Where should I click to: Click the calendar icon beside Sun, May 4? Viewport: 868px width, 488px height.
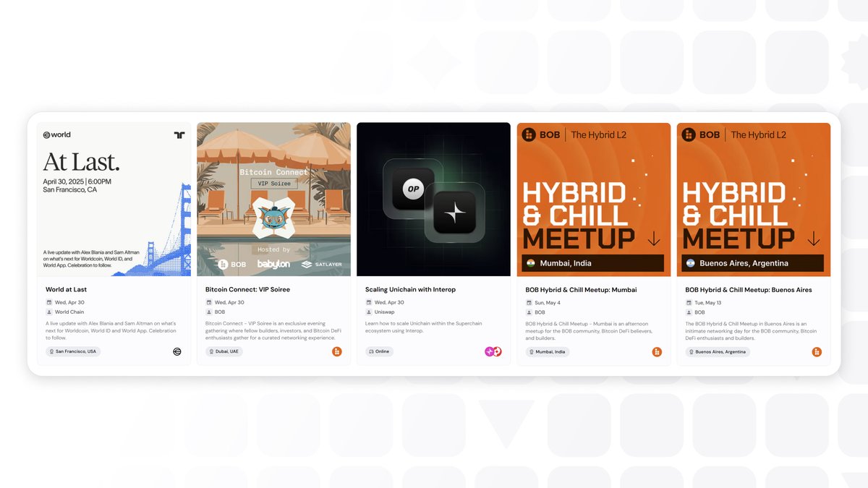pyautogui.click(x=529, y=302)
